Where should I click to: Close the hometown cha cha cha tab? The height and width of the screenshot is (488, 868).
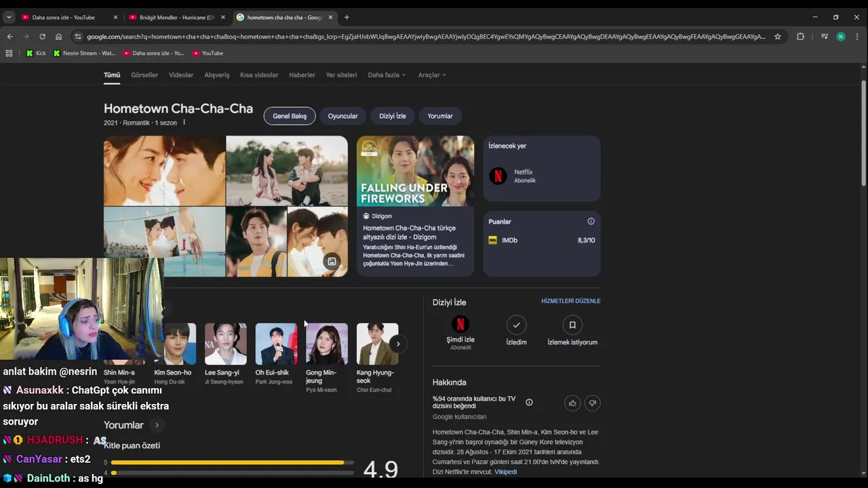[x=330, y=17]
